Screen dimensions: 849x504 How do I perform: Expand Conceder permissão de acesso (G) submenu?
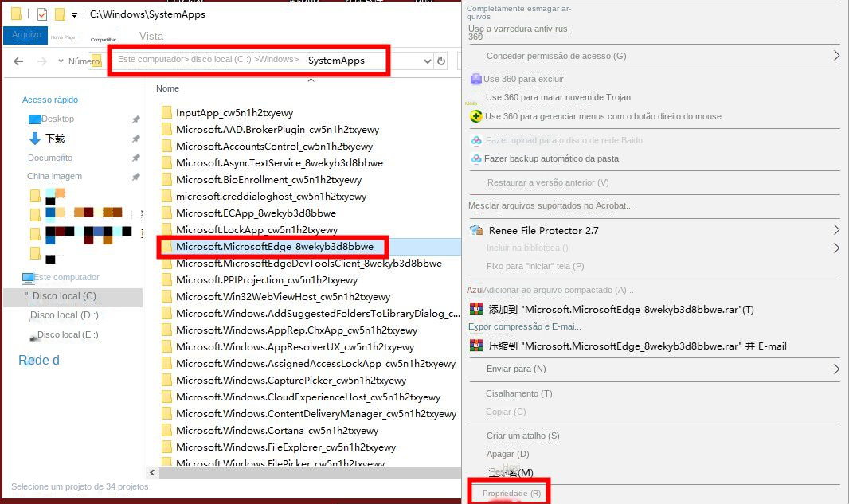(x=836, y=55)
